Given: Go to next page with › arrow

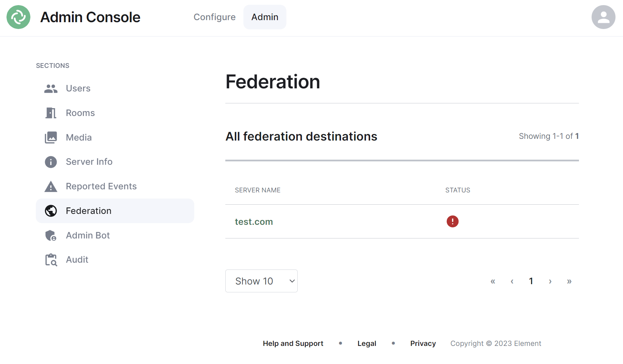Looking at the screenshot, I should click(550, 281).
